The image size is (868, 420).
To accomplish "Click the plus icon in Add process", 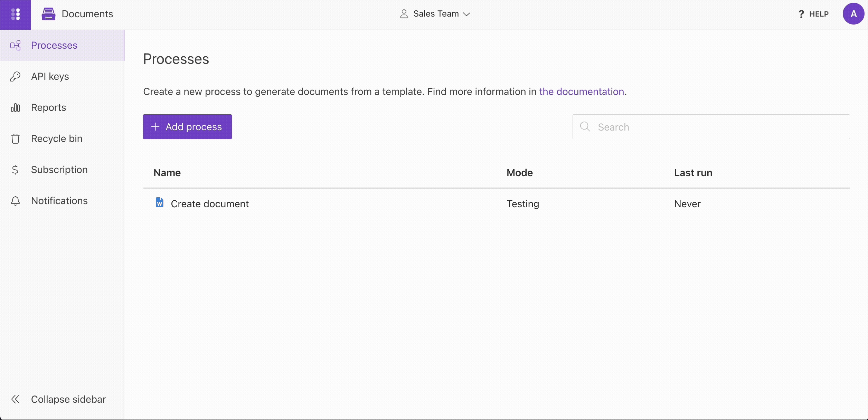I will (x=155, y=127).
